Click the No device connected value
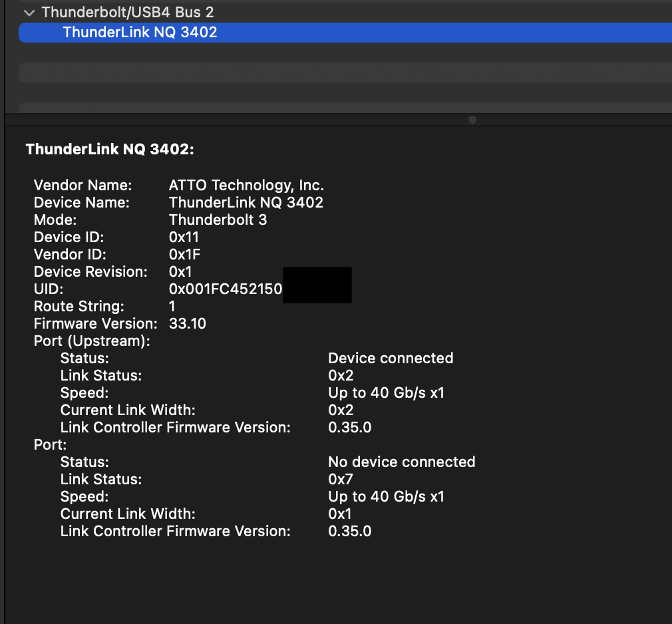The width and height of the screenshot is (672, 624). tap(402, 462)
